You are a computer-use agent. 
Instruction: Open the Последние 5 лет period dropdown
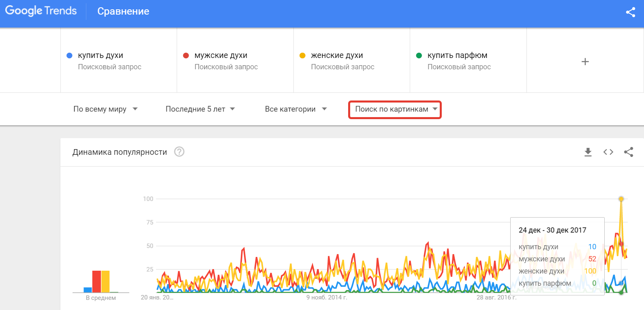(200, 109)
